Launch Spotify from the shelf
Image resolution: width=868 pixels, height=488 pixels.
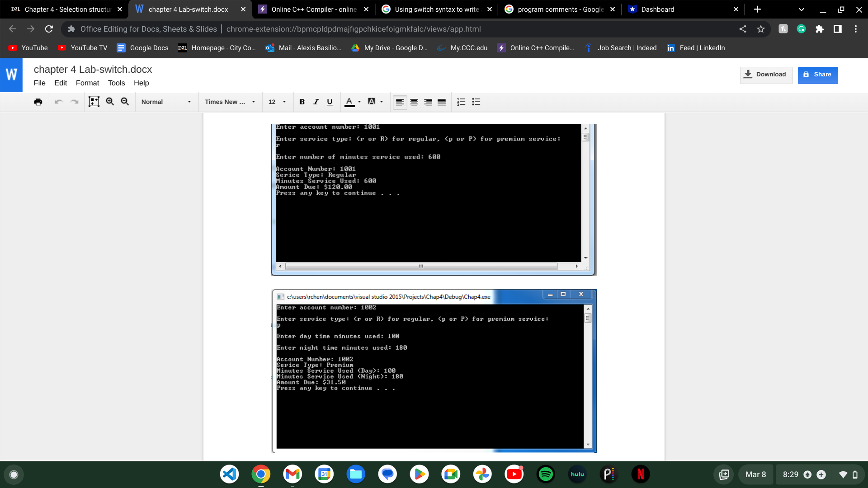(546, 474)
